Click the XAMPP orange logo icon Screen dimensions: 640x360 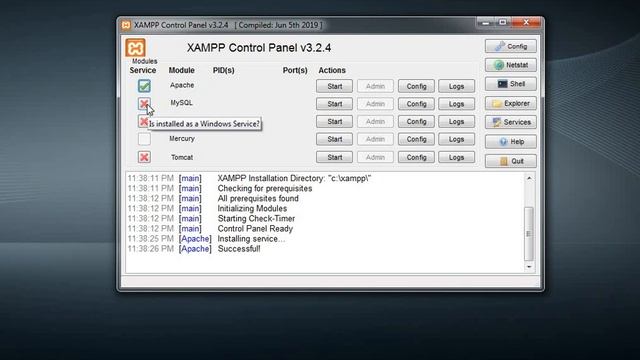click(135, 48)
